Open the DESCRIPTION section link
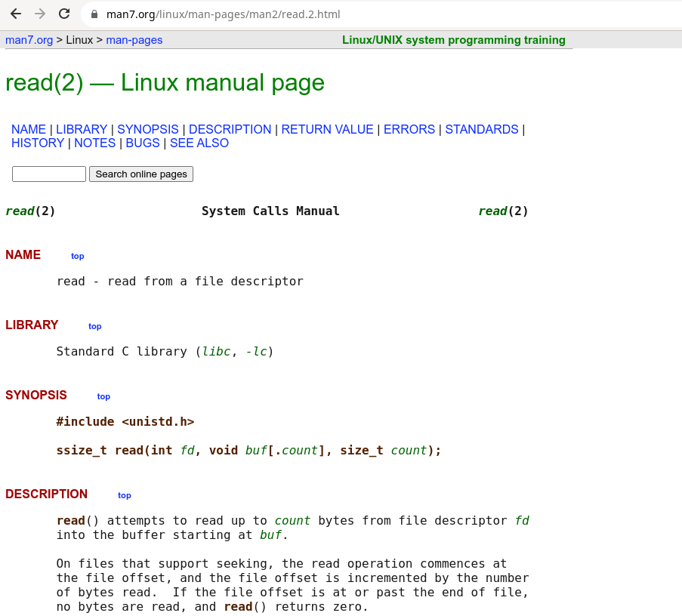 pos(230,129)
